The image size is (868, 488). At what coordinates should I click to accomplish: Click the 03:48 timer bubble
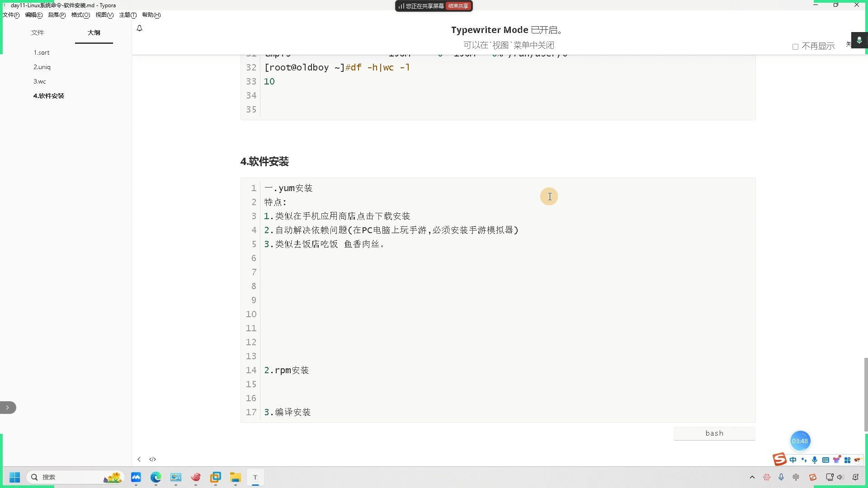(800, 441)
